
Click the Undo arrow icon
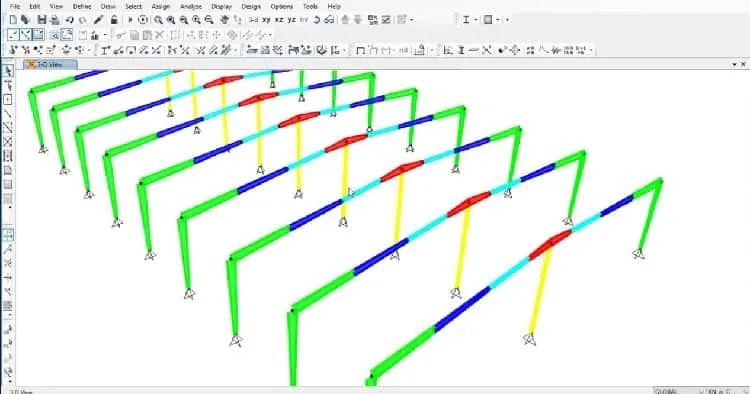(70, 20)
